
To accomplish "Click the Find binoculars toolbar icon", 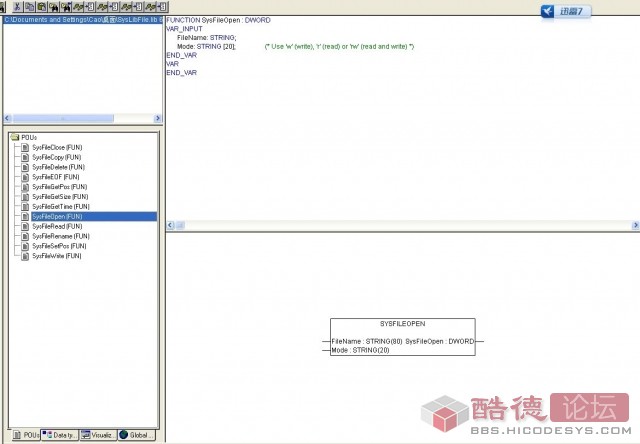I will coord(54,6).
